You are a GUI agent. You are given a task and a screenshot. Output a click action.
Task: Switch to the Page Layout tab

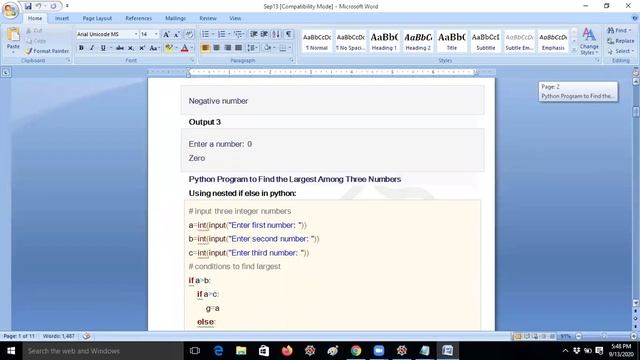97,18
